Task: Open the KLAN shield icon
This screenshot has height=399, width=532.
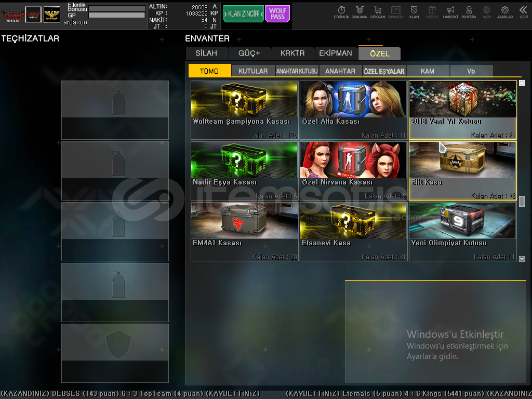Action: [x=414, y=12]
